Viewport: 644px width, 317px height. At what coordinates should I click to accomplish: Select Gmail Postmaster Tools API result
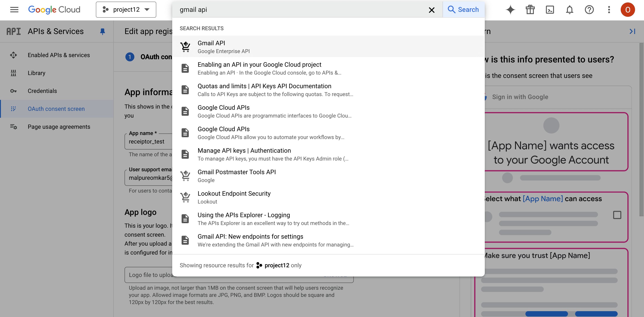coord(328,176)
